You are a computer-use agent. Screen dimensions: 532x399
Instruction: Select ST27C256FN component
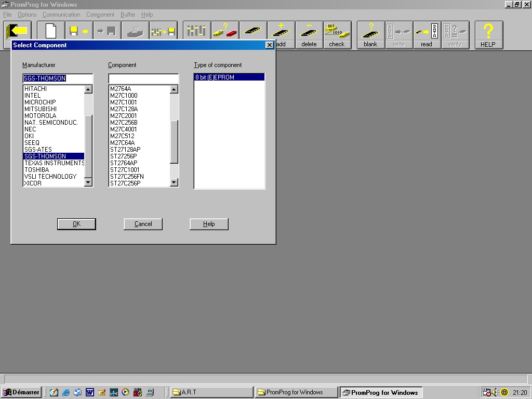(x=139, y=177)
